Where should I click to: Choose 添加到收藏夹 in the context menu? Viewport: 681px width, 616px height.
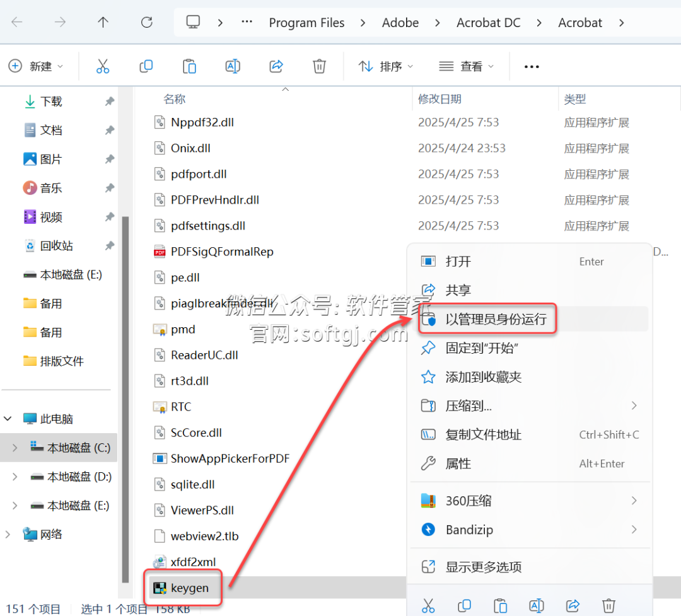(x=530, y=377)
